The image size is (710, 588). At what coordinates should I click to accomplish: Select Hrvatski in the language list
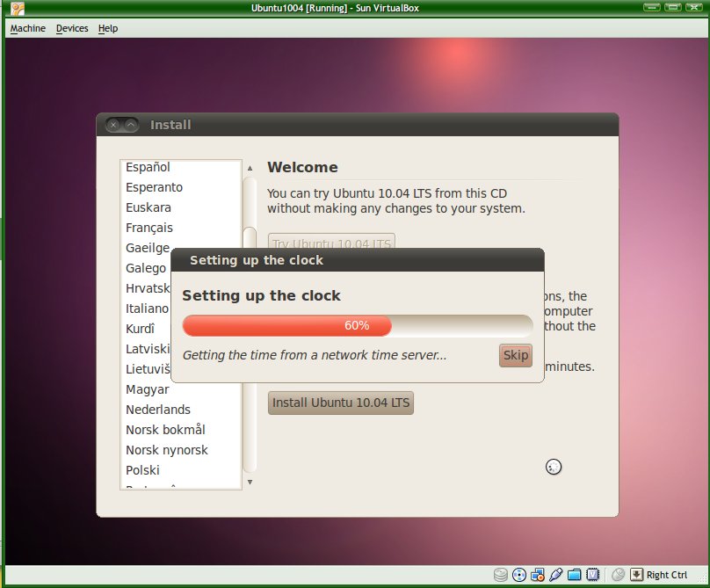[x=148, y=288]
